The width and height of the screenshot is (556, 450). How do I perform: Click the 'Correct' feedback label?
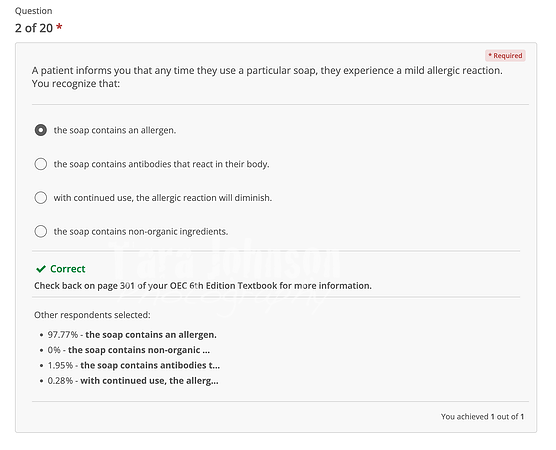pyautogui.click(x=68, y=269)
